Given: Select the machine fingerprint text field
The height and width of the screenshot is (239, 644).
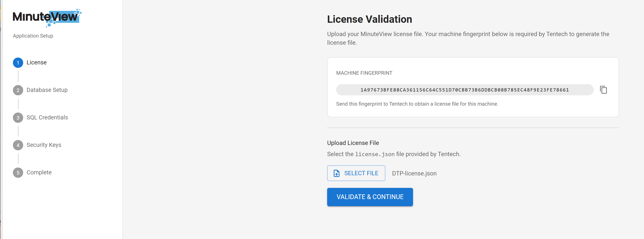Looking at the screenshot, I should (x=465, y=90).
